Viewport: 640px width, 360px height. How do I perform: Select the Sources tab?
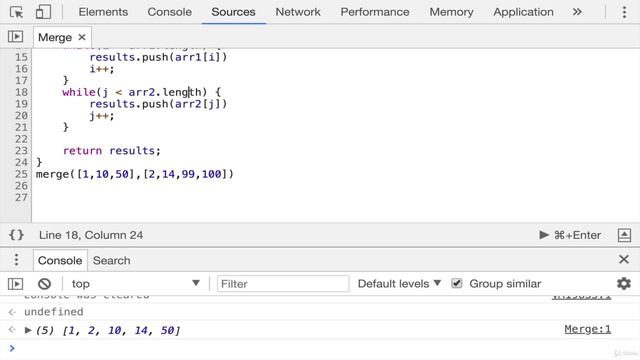[233, 12]
